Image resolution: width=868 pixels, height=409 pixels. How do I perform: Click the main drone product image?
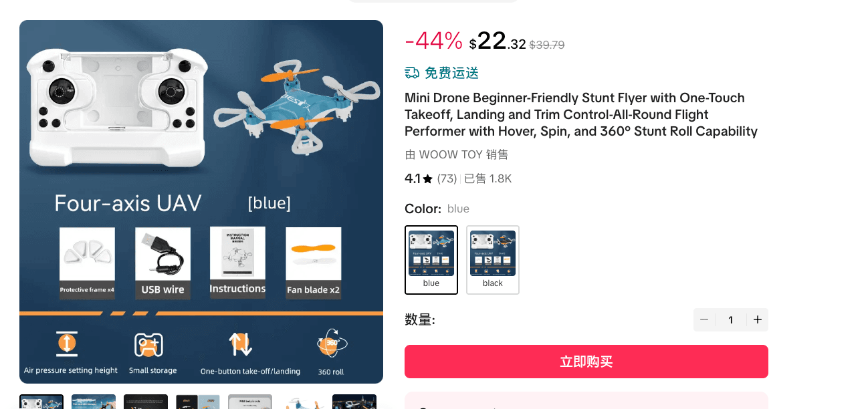tap(201, 201)
